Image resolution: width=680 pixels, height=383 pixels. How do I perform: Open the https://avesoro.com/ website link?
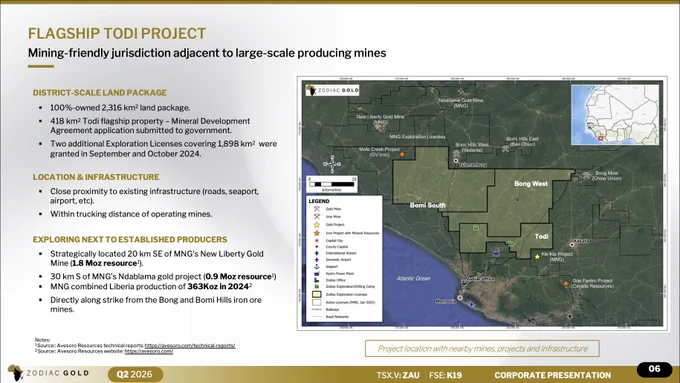coord(149,351)
